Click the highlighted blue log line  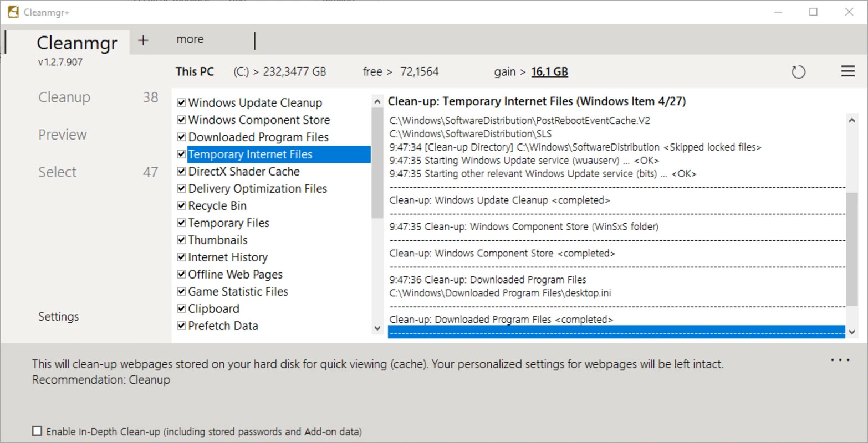(616, 332)
